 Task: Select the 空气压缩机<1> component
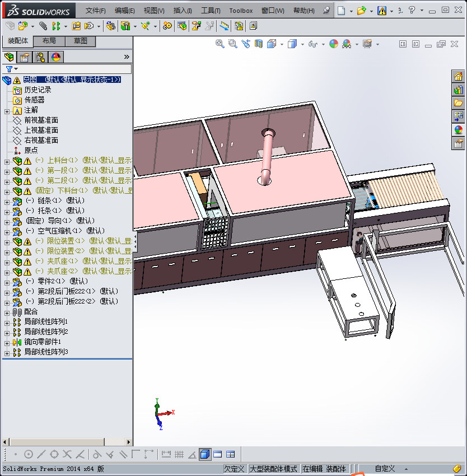pos(66,231)
